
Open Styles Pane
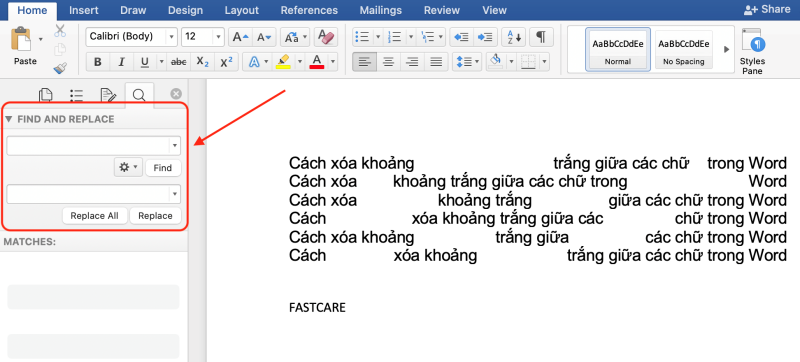pos(752,51)
